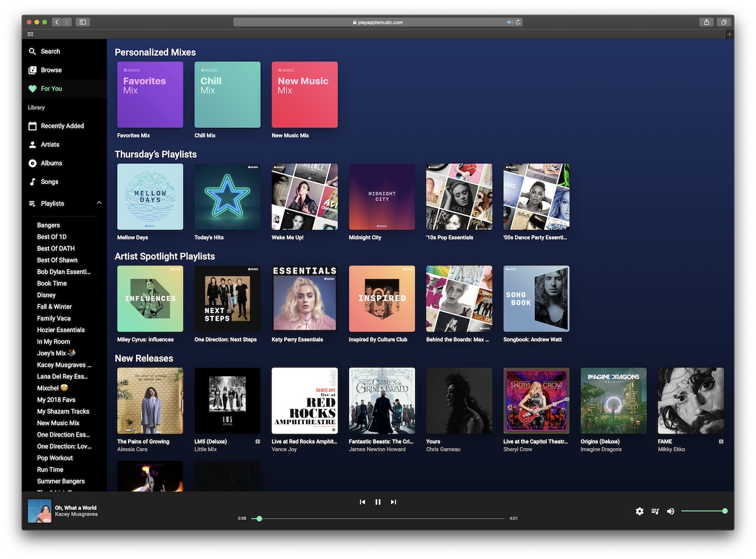Open Katy Perry Essentials cover
Viewport: 756px width, 559px height.
pyautogui.click(x=304, y=299)
